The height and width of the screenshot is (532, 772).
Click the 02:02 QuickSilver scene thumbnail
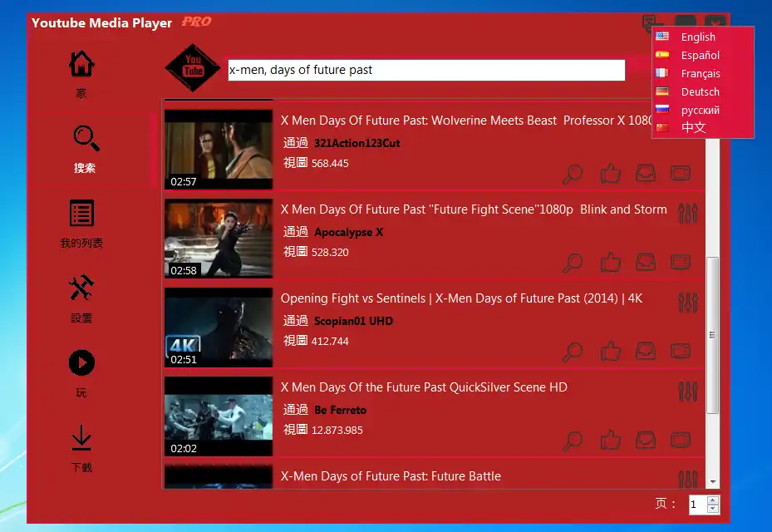219,416
